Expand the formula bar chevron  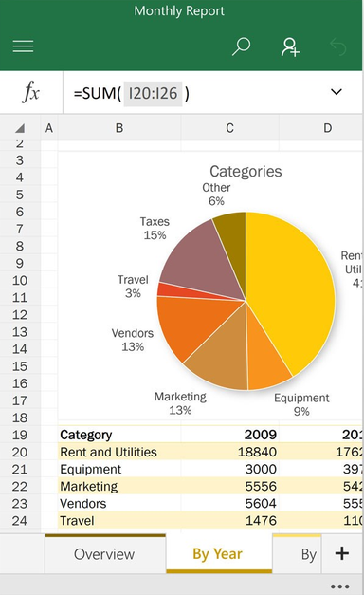tap(337, 92)
